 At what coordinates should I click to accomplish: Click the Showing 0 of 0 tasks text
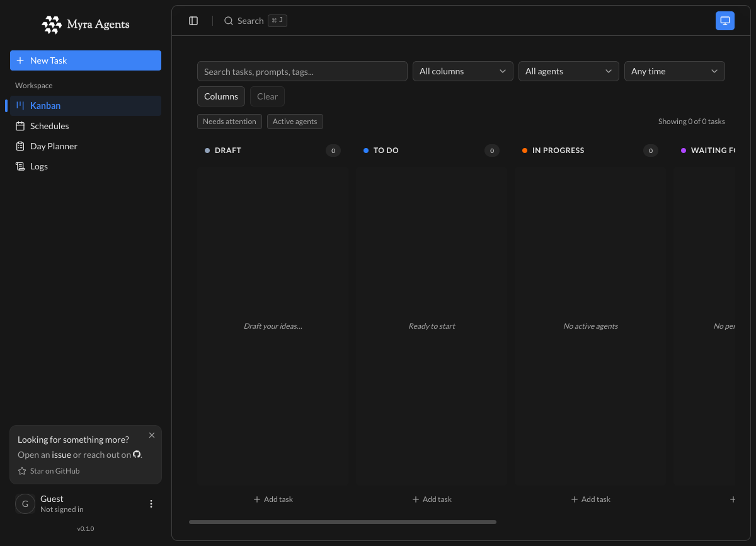692,122
